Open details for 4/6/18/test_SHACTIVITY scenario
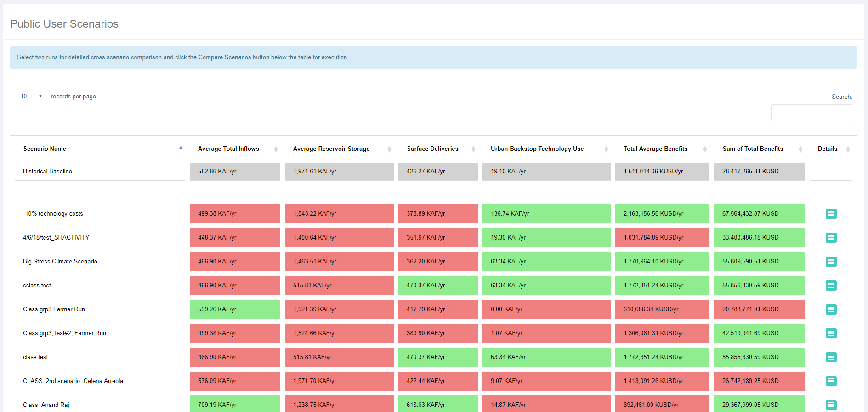The height and width of the screenshot is (412, 868). tap(831, 238)
